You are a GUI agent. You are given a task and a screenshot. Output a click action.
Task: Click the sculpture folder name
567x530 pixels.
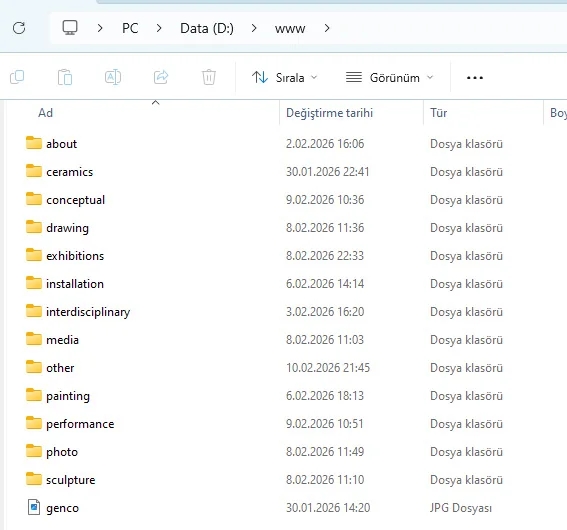[x=71, y=480]
